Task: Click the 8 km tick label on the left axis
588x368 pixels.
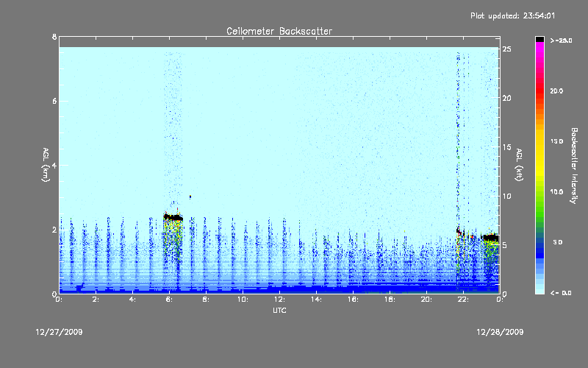Action: (x=54, y=37)
